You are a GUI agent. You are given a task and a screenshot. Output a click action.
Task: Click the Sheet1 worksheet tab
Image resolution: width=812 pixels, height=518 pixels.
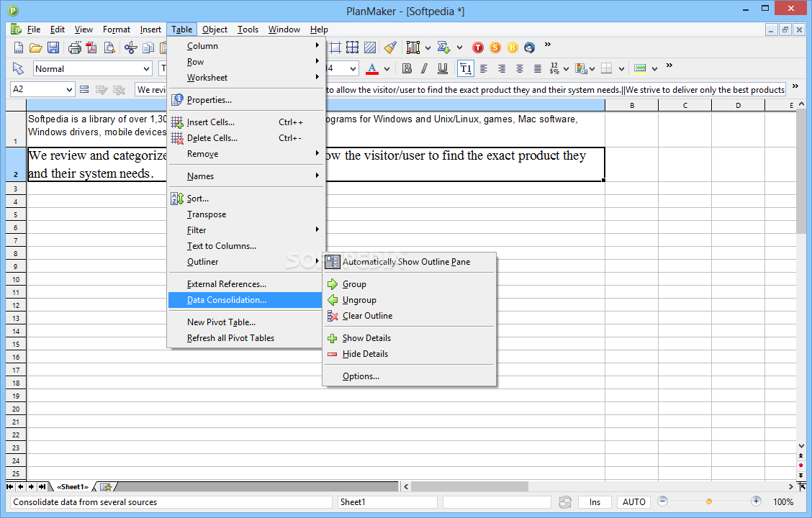click(73, 487)
